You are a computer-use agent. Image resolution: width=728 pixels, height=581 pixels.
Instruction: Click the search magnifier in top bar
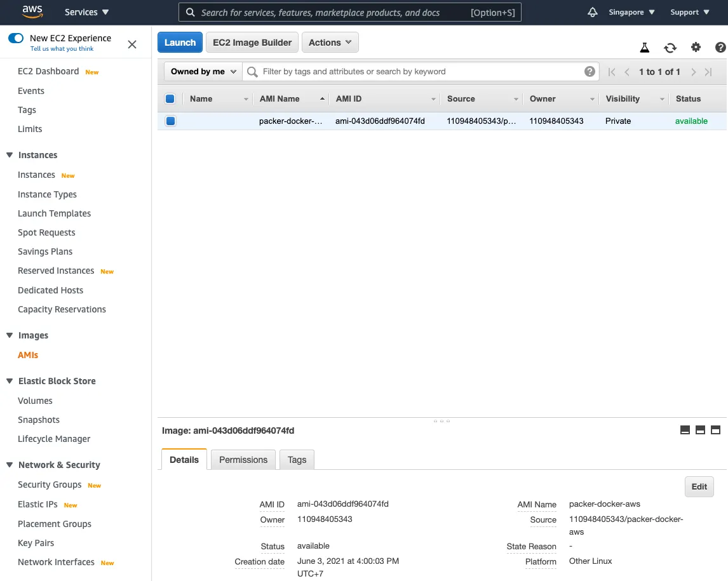pos(191,12)
